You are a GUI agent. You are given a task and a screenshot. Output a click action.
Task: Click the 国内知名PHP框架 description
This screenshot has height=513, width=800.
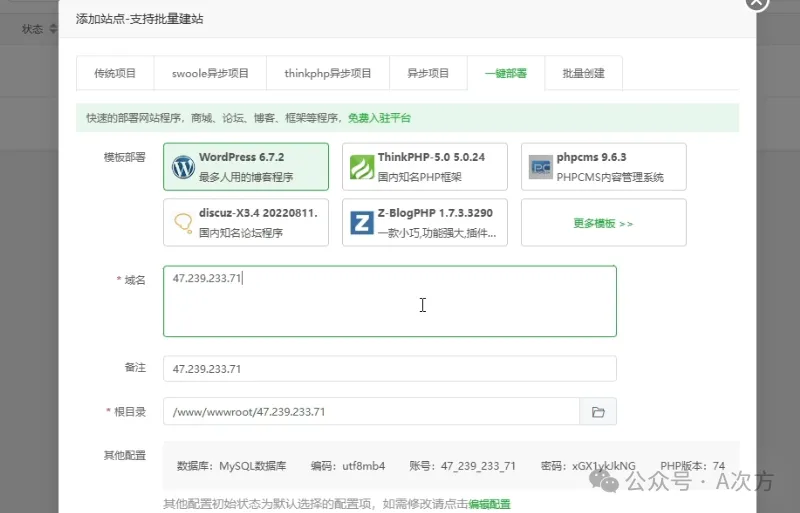tap(419, 177)
